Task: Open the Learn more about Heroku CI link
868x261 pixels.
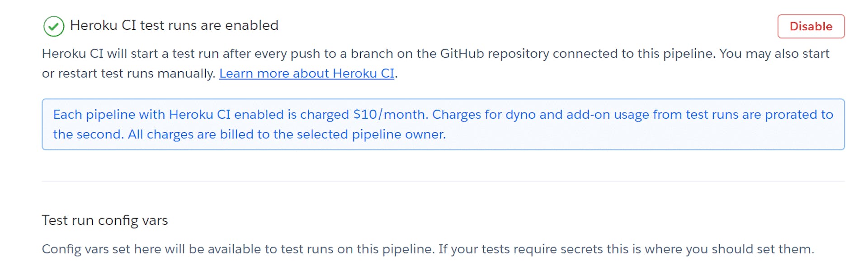Action: [x=307, y=74]
